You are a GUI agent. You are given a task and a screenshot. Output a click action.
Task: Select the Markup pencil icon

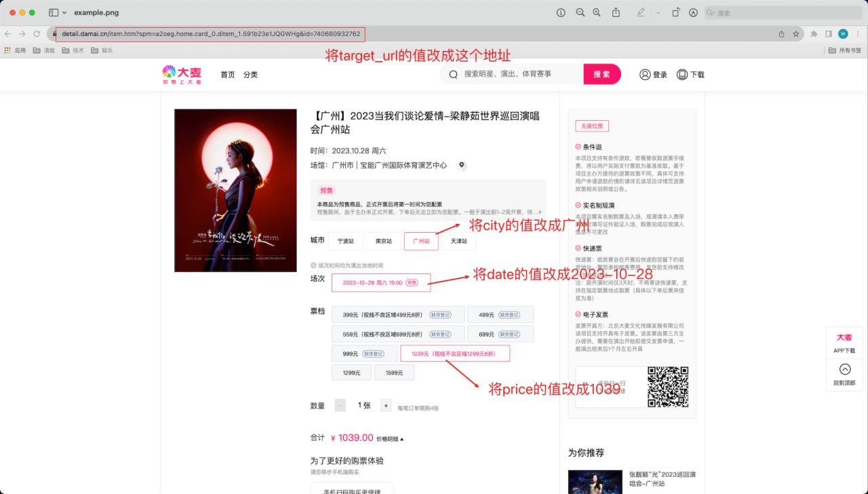tap(642, 12)
